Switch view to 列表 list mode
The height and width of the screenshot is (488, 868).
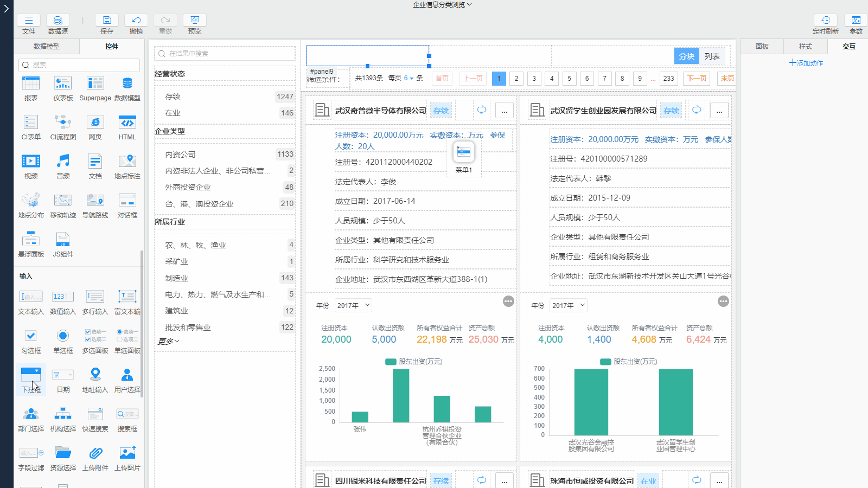pyautogui.click(x=712, y=56)
